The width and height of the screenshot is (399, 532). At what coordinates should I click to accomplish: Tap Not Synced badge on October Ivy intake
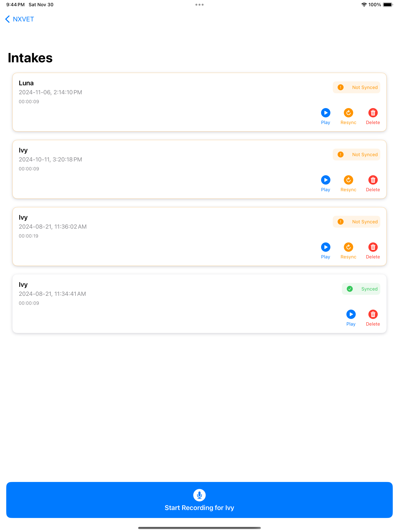click(x=356, y=154)
